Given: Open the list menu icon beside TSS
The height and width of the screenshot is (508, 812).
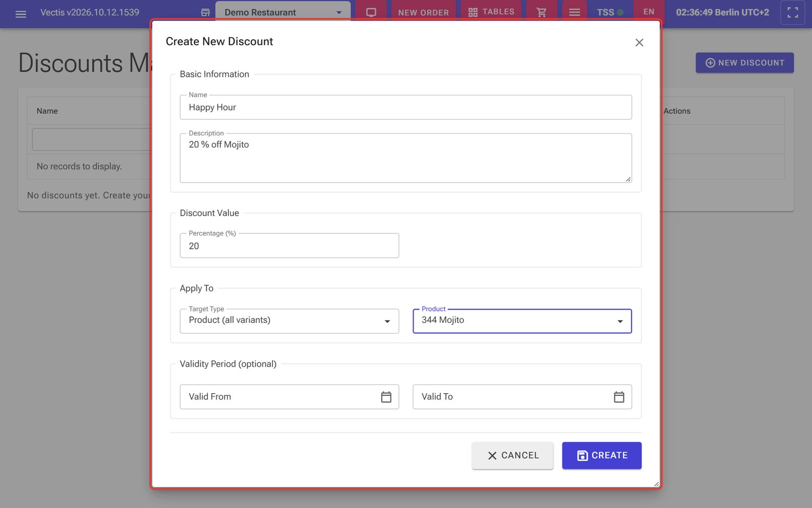Looking at the screenshot, I should click(574, 12).
